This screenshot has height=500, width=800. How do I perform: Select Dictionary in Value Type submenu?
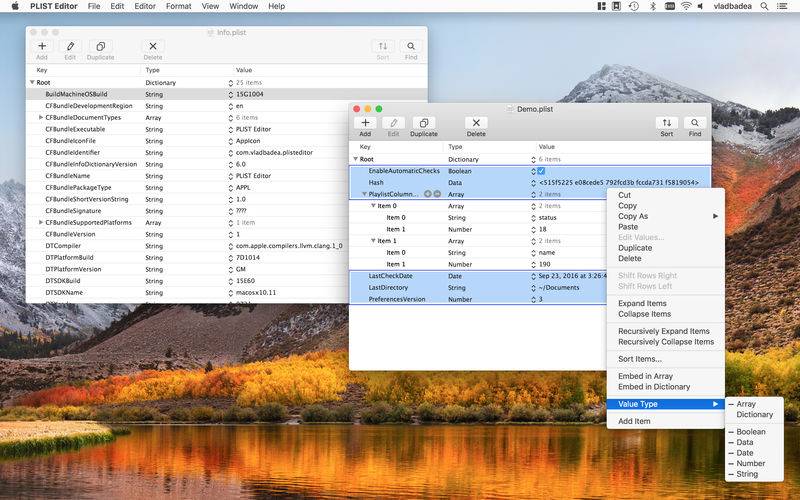(754, 415)
